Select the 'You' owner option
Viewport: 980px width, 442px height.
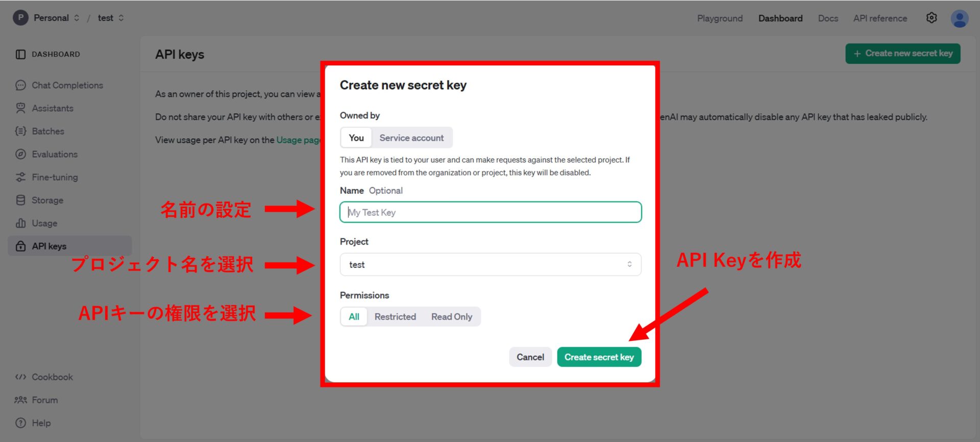tap(356, 138)
